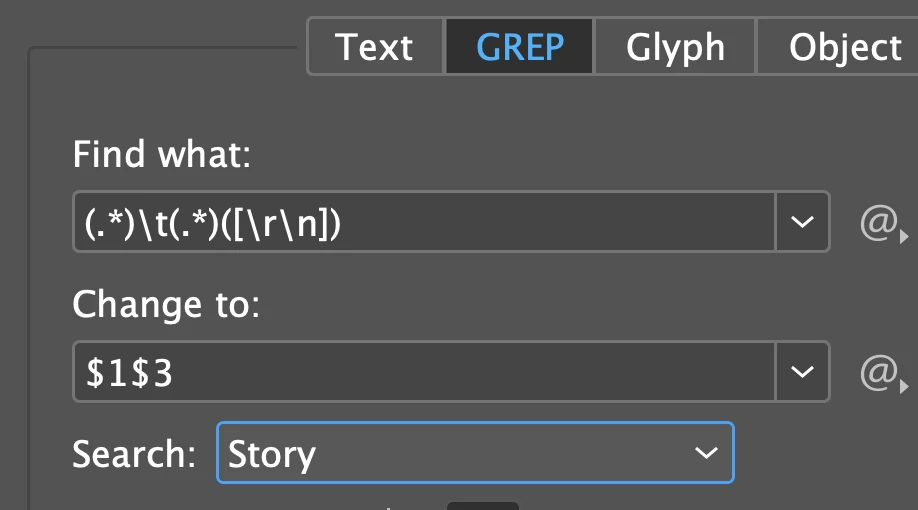The image size is (918, 510).
Task: Expand the Find what history dropdown
Action: pyautogui.click(x=802, y=222)
